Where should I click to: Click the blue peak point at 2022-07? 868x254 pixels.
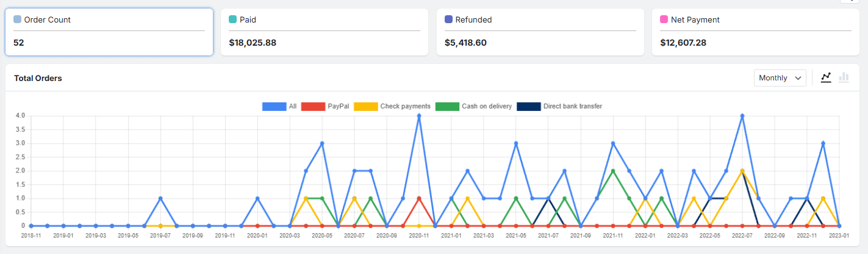pyautogui.click(x=742, y=116)
